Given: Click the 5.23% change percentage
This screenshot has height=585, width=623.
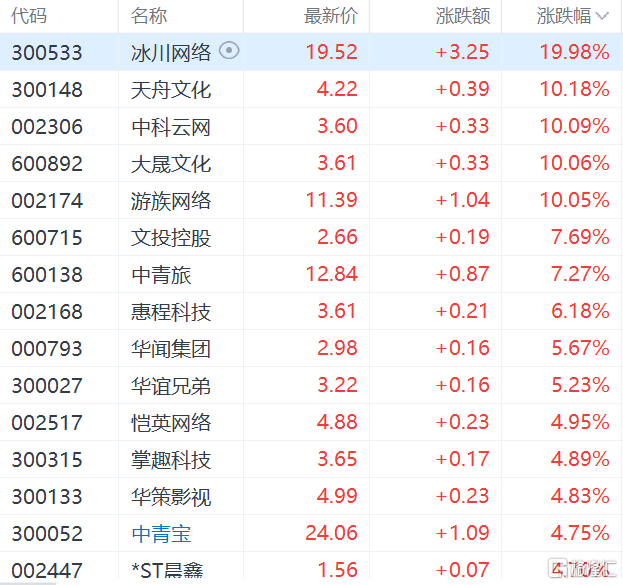Looking at the screenshot, I should (x=580, y=385).
